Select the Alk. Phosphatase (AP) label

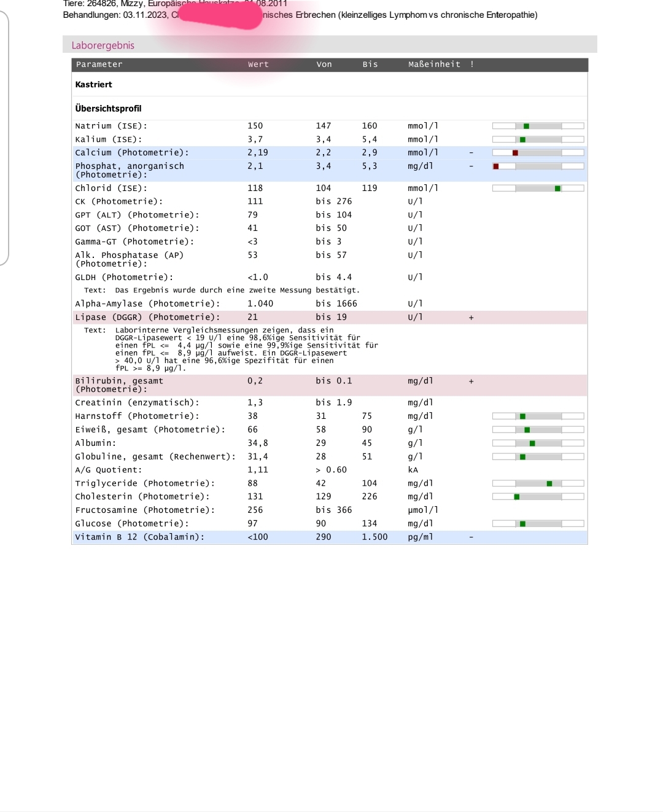[x=129, y=260]
